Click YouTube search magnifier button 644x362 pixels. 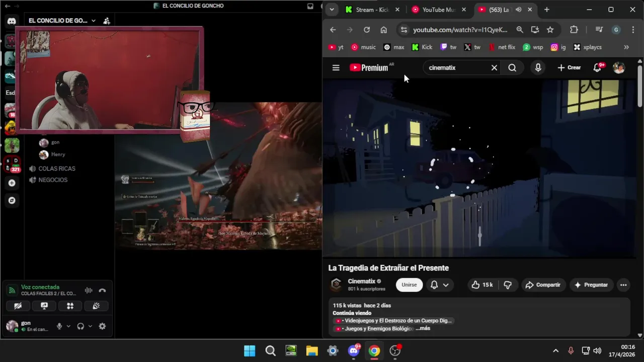click(512, 68)
